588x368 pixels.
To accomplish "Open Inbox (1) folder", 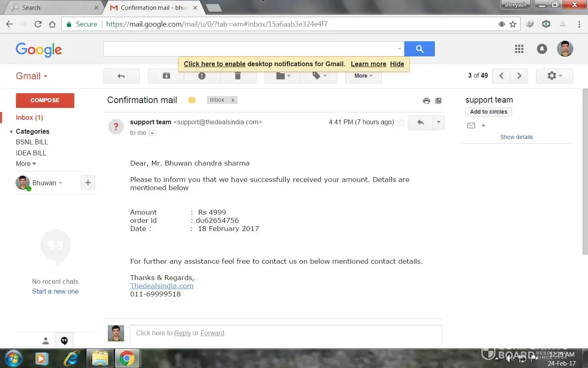I will [29, 118].
